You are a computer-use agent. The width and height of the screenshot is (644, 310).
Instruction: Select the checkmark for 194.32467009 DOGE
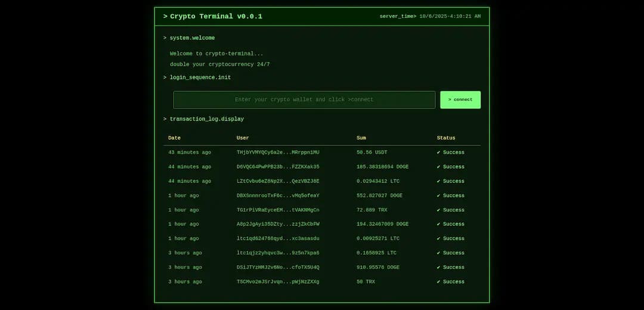439,224
